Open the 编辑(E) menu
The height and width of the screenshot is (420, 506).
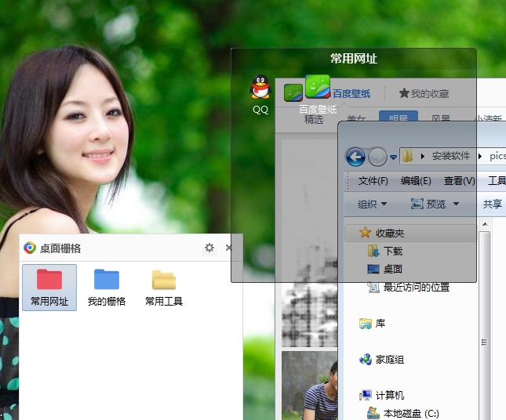click(416, 181)
